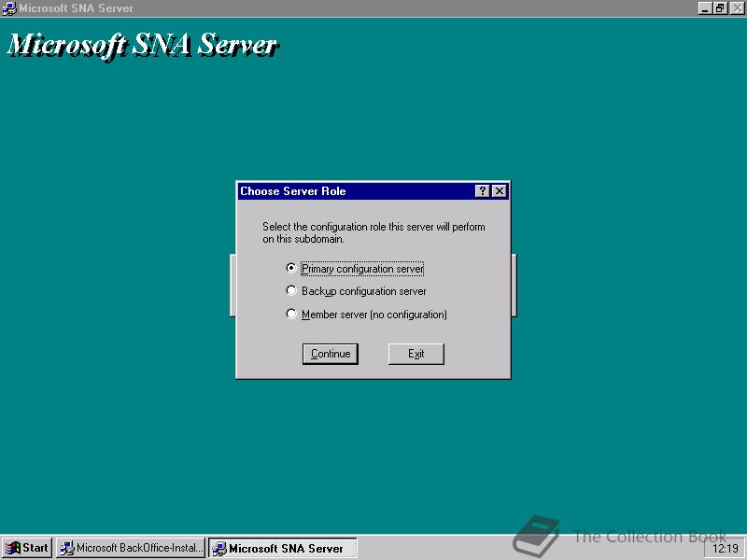Open the Windows Start menu
Screen dimensions: 747x560
tap(27, 548)
